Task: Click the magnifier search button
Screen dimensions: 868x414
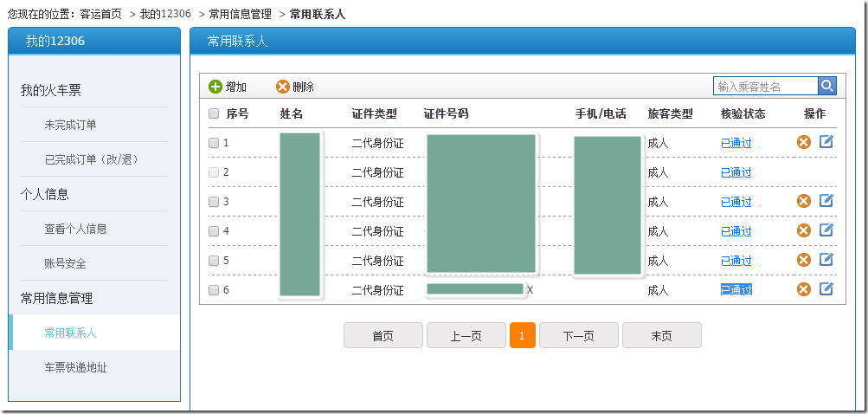Action: pos(827,86)
